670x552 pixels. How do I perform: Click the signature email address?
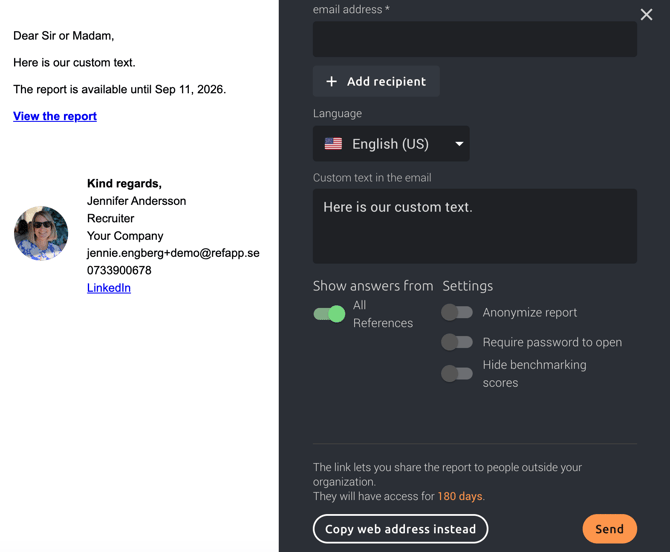coord(173,253)
